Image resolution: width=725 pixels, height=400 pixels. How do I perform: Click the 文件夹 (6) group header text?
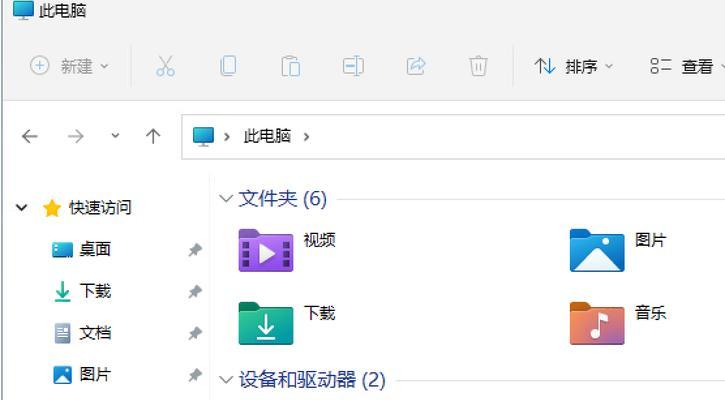point(283,199)
